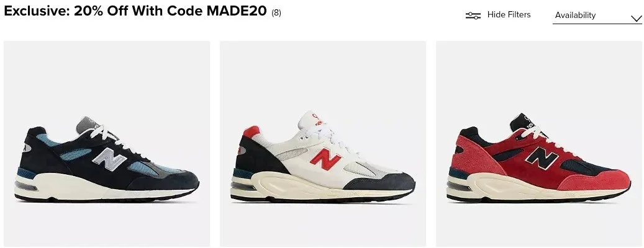Viewport: 644px width, 248px height.
Task: Expand the chevron arrow beside Availability
Action: [636, 18]
